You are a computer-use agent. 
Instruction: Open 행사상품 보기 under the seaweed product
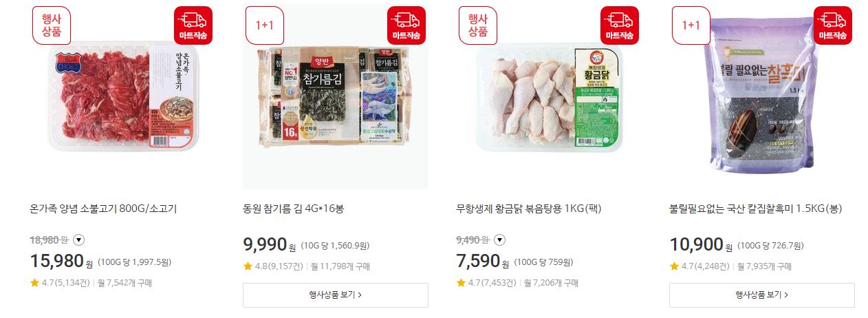pyautogui.click(x=336, y=295)
